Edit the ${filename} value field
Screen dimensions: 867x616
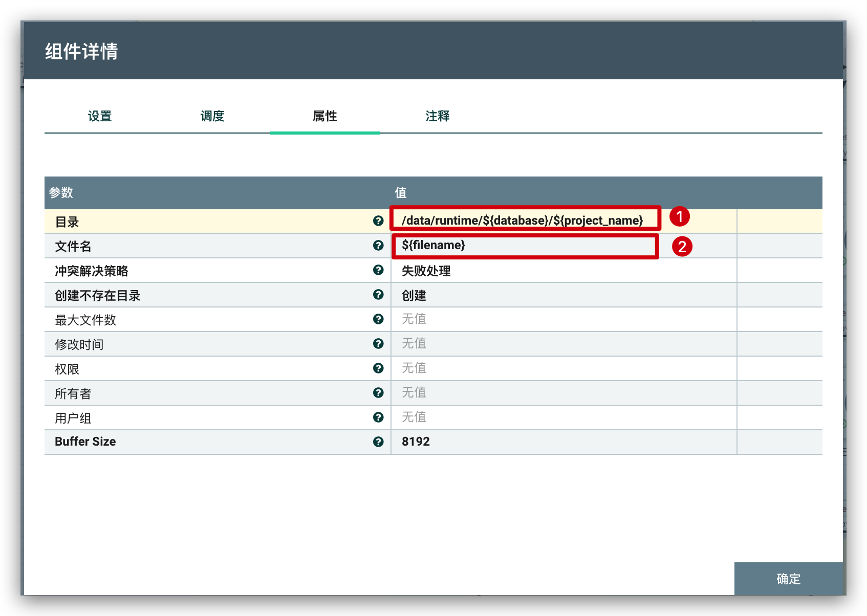[522, 246]
